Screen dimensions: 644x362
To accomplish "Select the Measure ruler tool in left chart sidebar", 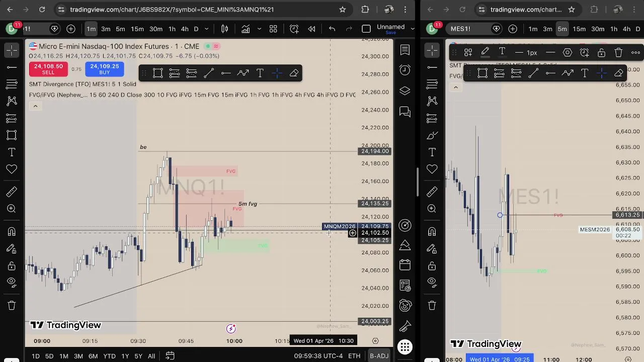I will click(12, 192).
